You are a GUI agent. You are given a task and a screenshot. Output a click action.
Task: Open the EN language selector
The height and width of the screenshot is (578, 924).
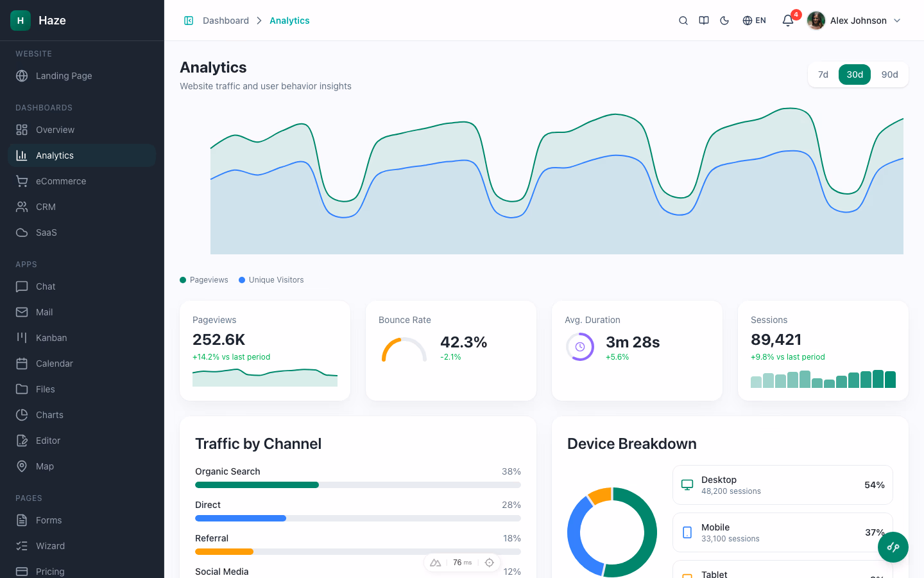pyautogui.click(x=754, y=20)
